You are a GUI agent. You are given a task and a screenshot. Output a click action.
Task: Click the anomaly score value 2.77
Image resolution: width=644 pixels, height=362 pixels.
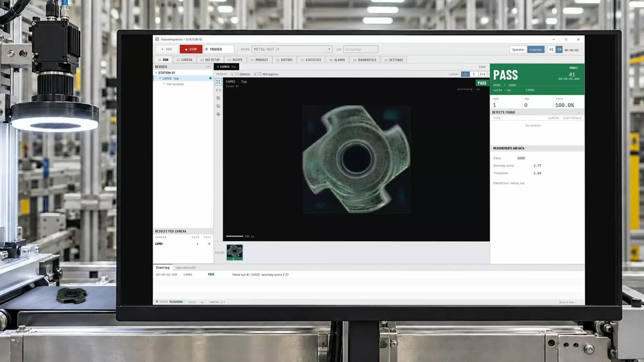(537, 166)
